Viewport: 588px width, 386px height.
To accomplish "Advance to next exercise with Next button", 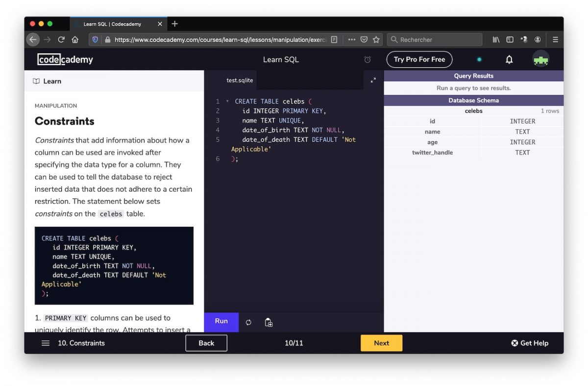I will (x=381, y=343).
